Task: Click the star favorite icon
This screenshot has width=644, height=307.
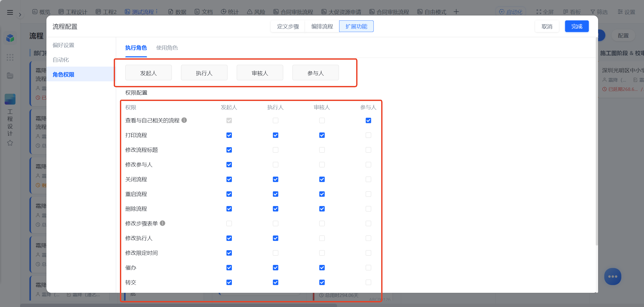Action: [x=10, y=143]
